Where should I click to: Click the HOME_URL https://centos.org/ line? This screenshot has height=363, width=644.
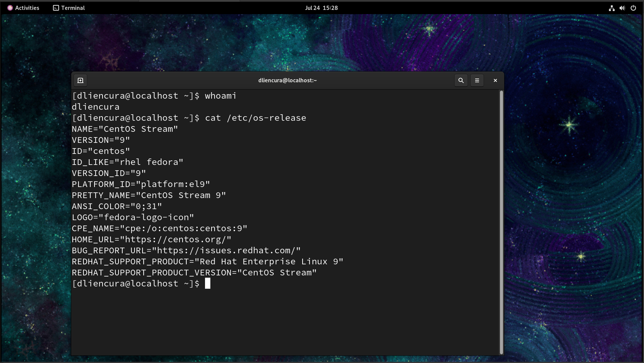click(152, 240)
